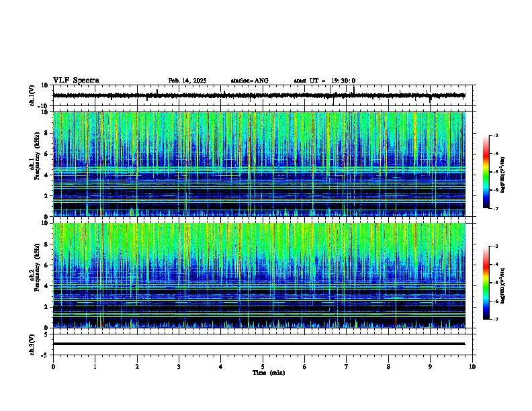
Task: Click the ch.3 flat voltage trace panel
Action: click(264, 345)
